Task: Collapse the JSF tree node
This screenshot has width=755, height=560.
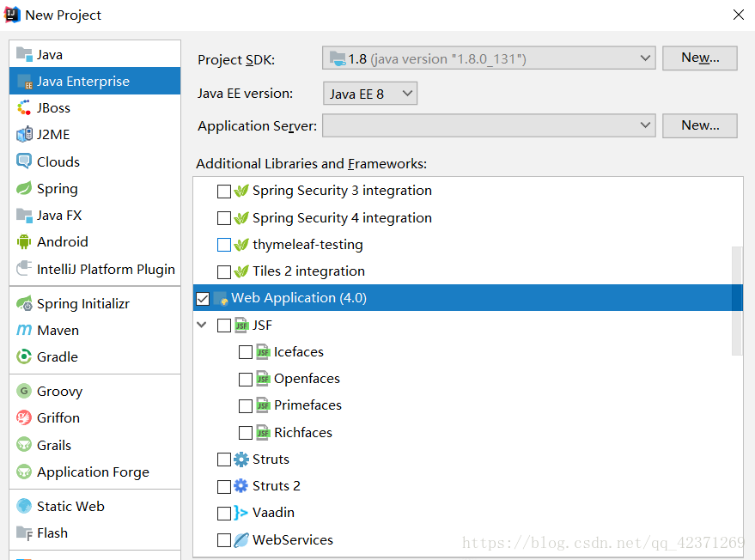Action: [x=202, y=325]
